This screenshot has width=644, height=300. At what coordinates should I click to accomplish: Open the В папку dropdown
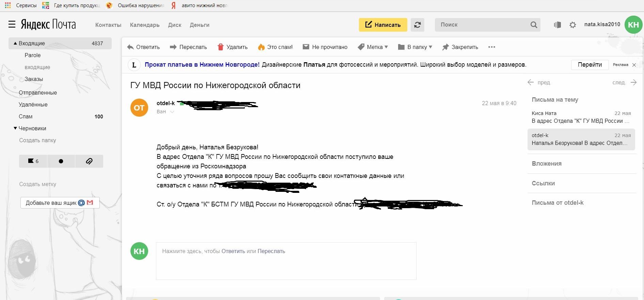(415, 47)
